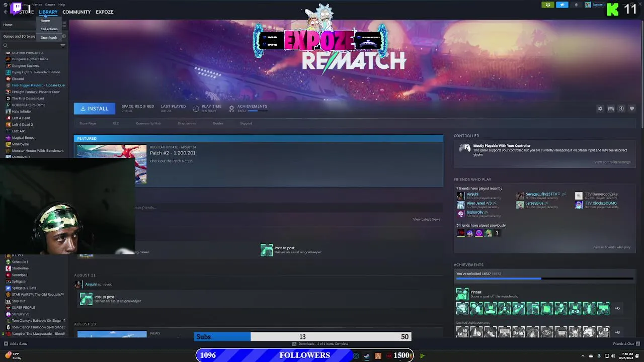Screen dimensions: 644x362
Task: Open the Friends menu in menu bar
Action: (37, 5)
